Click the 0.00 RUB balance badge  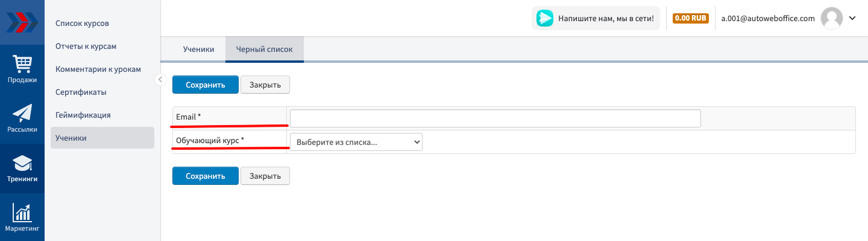(691, 18)
